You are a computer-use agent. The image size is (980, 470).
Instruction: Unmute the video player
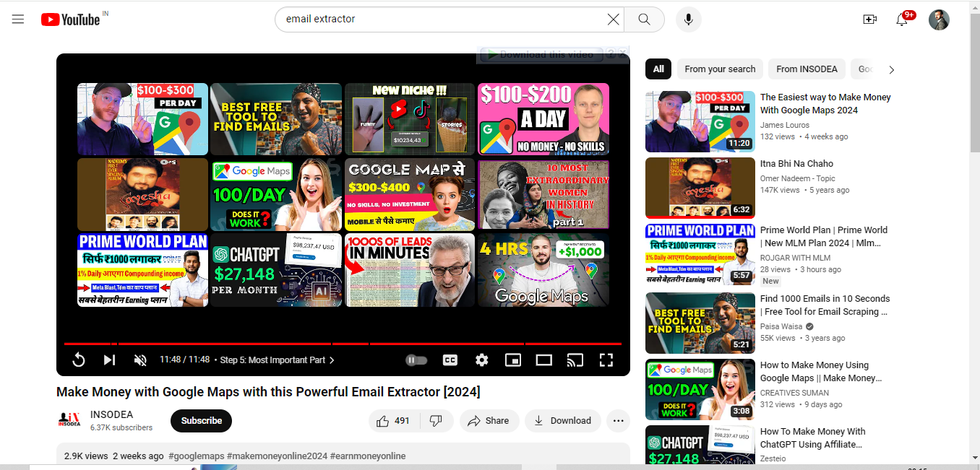click(140, 360)
